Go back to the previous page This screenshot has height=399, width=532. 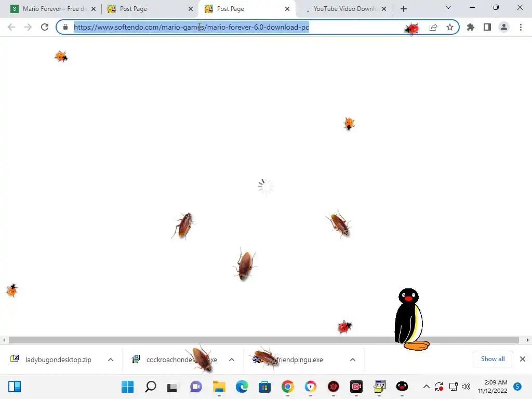[x=11, y=27]
